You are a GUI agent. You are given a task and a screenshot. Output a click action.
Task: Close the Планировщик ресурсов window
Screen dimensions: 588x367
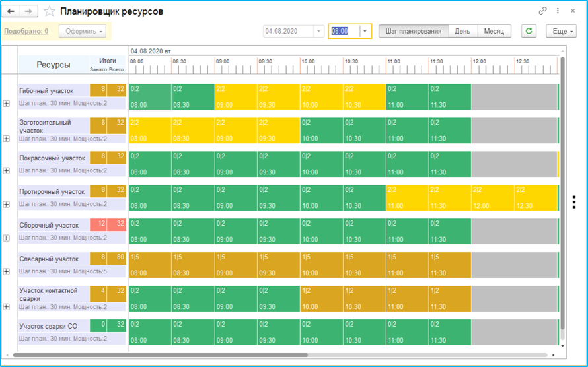[573, 11]
